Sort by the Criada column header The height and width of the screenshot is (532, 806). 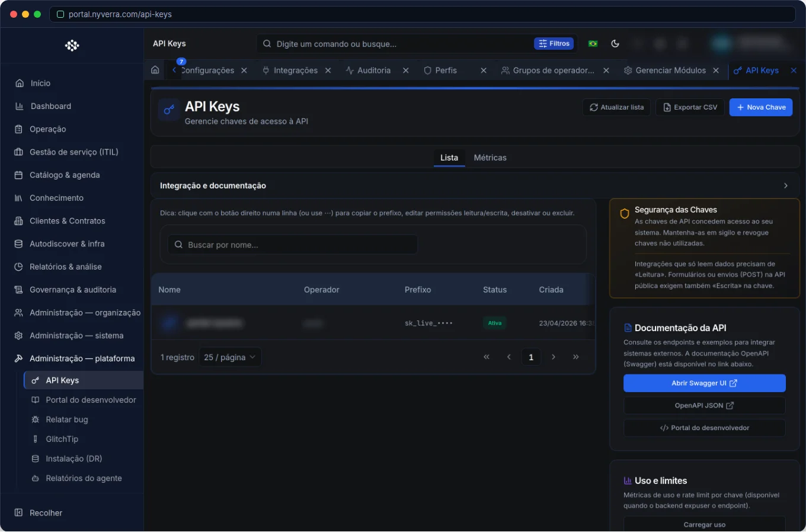[551, 290]
